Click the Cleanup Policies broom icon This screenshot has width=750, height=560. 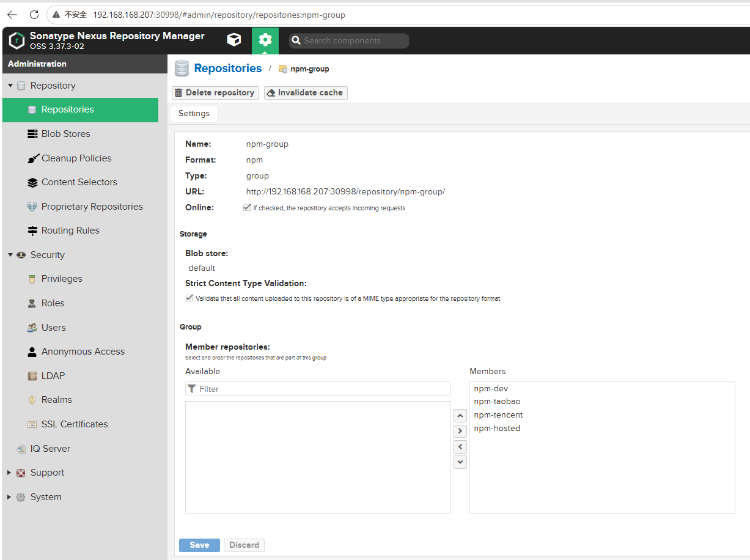pyautogui.click(x=32, y=158)
